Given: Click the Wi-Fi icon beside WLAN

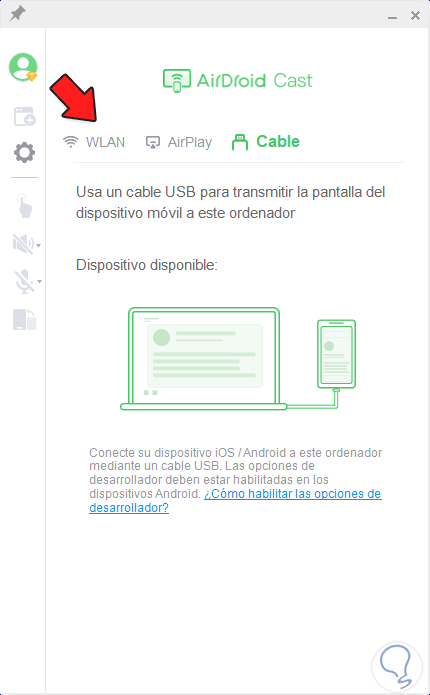Looking at the screenshot, I should pyautogui.click(x=70, y=142).
